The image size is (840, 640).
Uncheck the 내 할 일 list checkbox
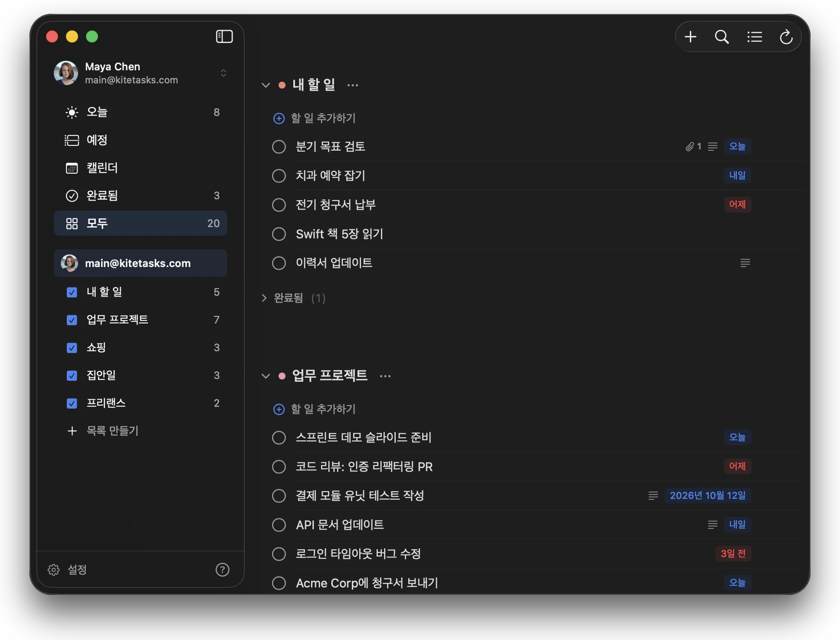[72, 292]
